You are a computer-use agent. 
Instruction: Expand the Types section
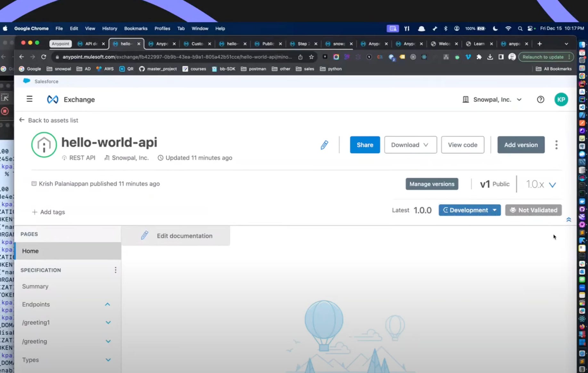click(x=108, y=360)
